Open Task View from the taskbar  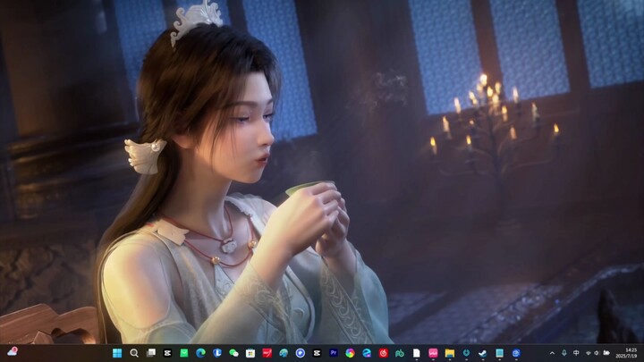pyautogui.click(x=151, y=353)
